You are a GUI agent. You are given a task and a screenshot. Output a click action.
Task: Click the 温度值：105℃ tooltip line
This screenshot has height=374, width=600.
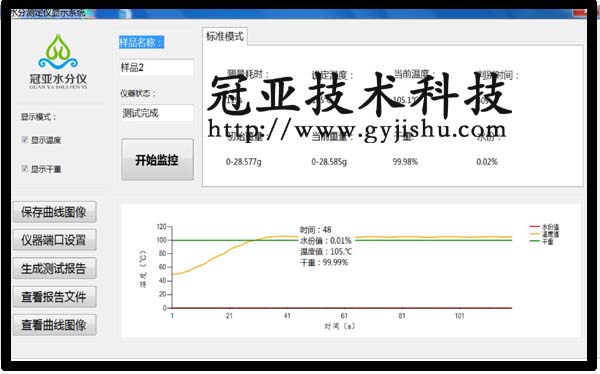click(x=326, y=252)
